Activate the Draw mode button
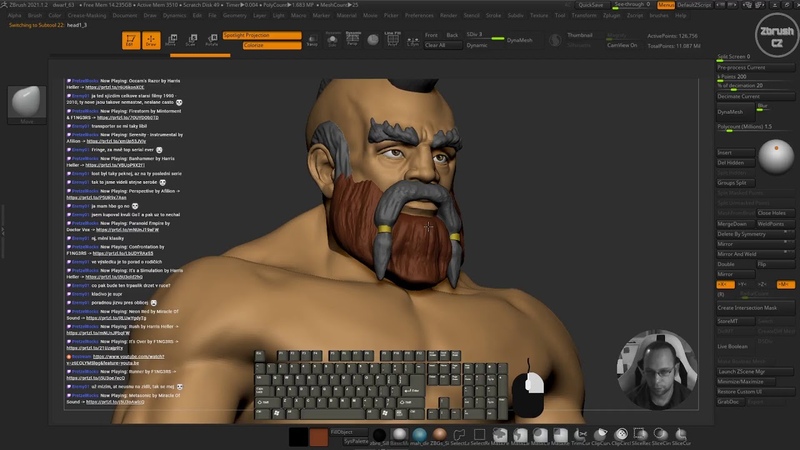800x450 pixels. click(x=151, y=40)
